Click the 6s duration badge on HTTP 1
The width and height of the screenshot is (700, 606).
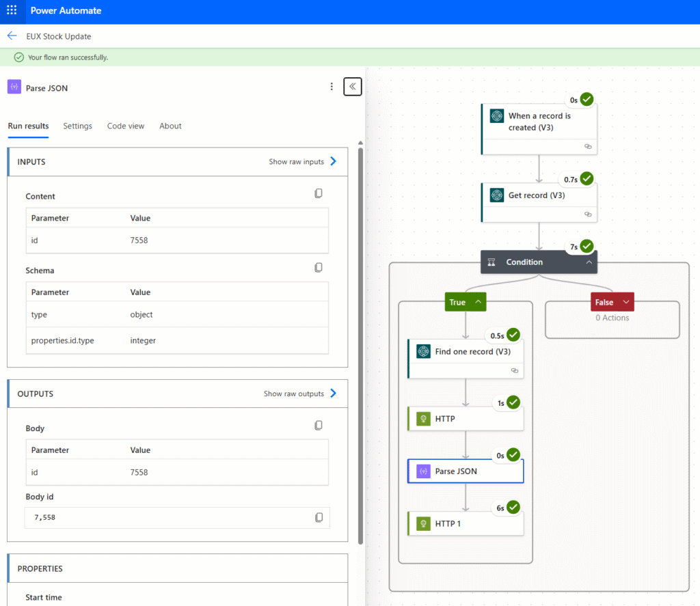coord(500,508)
